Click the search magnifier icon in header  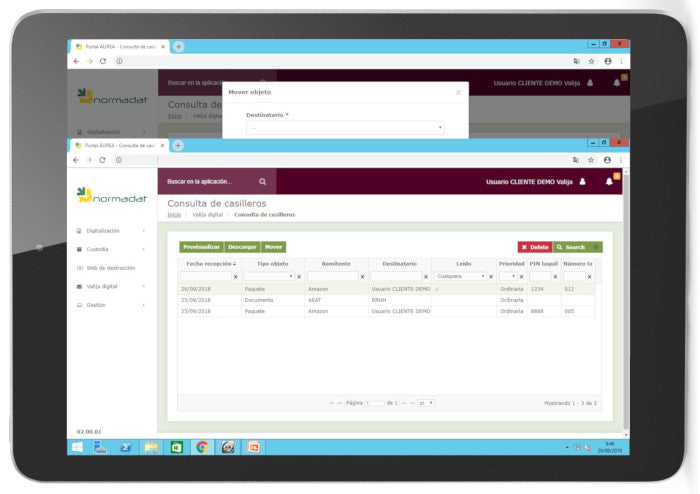(262, 182)
